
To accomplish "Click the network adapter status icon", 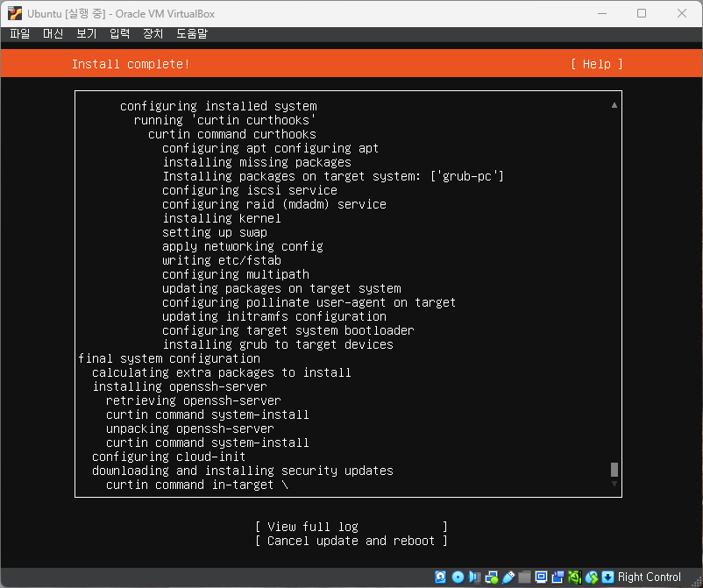I will (492, 577).
